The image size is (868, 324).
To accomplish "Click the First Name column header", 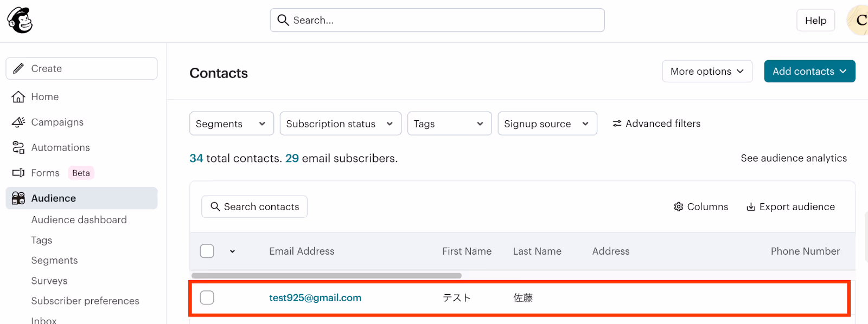I will (467, 251).
